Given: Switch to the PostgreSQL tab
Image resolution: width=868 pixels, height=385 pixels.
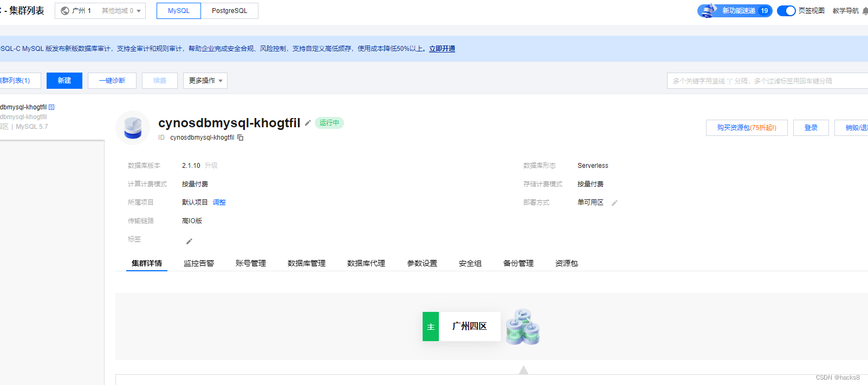Looking at the screenshot, I should click(x=229, y=11).
